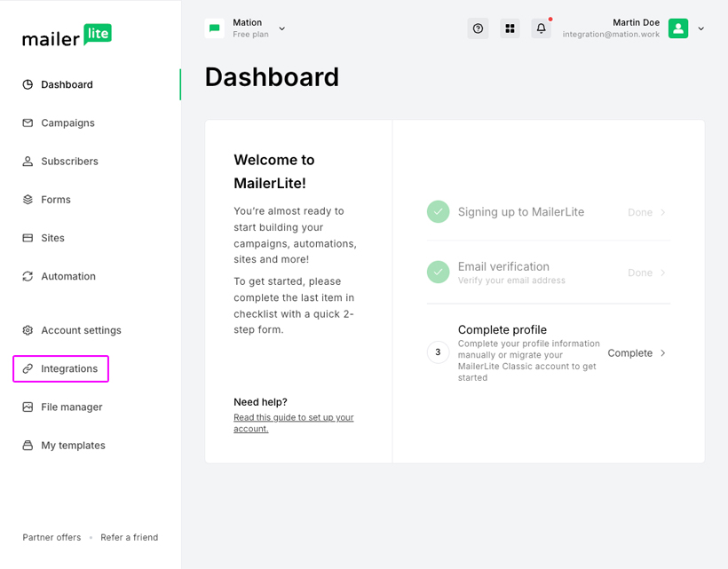The image size is (728, 569).
Task: Click the Free plan label
Action: (250, 35)
